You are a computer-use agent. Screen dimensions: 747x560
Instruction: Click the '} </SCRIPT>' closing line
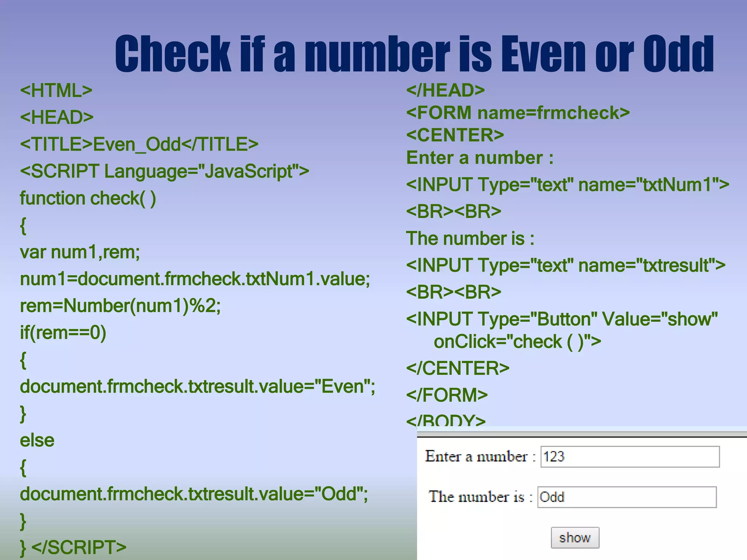(73, 548)
